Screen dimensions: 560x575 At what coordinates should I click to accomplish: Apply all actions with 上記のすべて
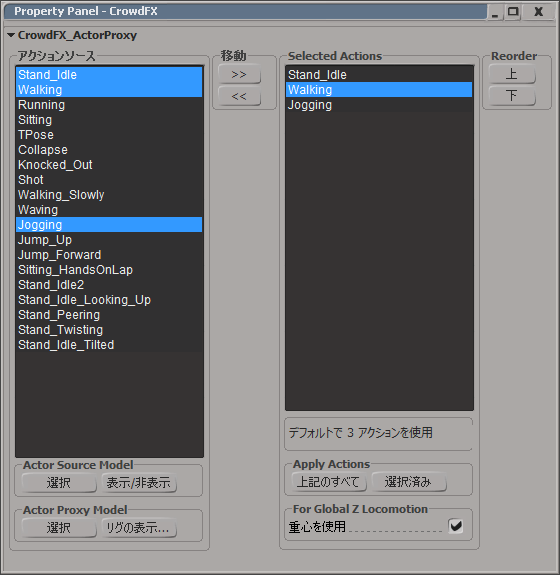coord(329,482)
